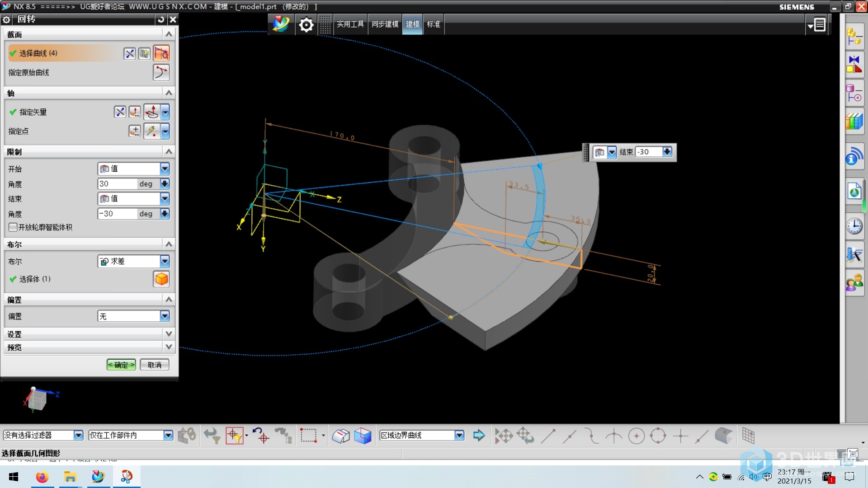This screenshot has width=868, height=488.
Task: Click the blue cube shaded display icon
Action: coord(363,436)
